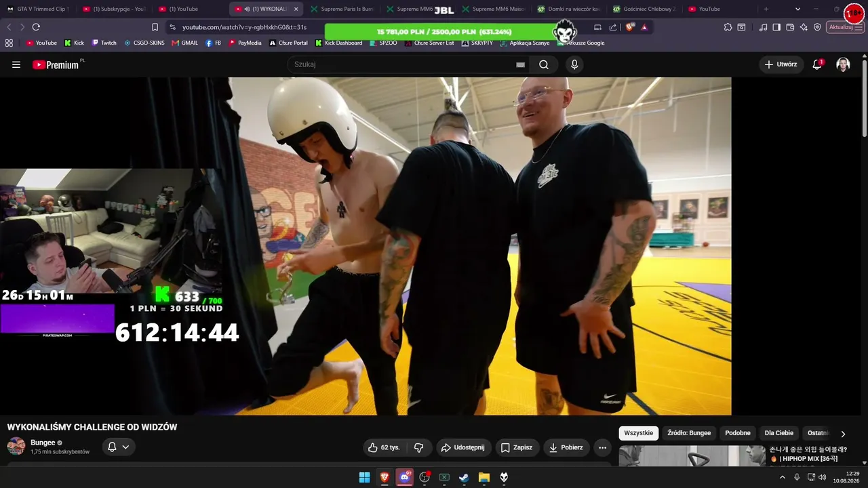Open more actions three-dot menu
This screenshot has width=868, height=488.
coord(602,447)
